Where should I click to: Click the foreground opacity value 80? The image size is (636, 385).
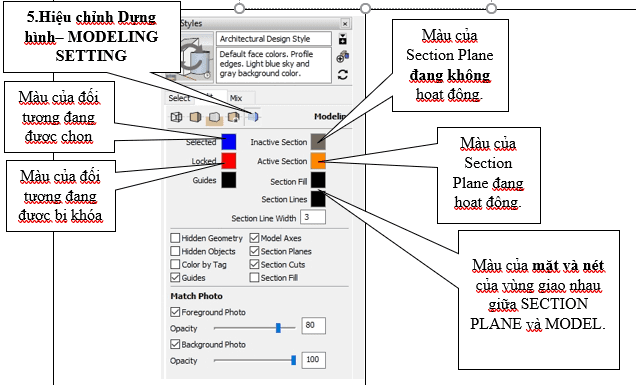tap(314, 325)
